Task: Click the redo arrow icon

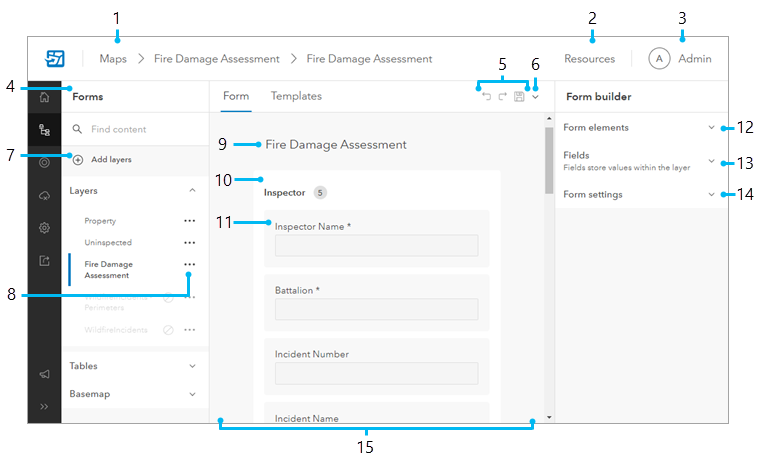Action: [x=502, y=97]
